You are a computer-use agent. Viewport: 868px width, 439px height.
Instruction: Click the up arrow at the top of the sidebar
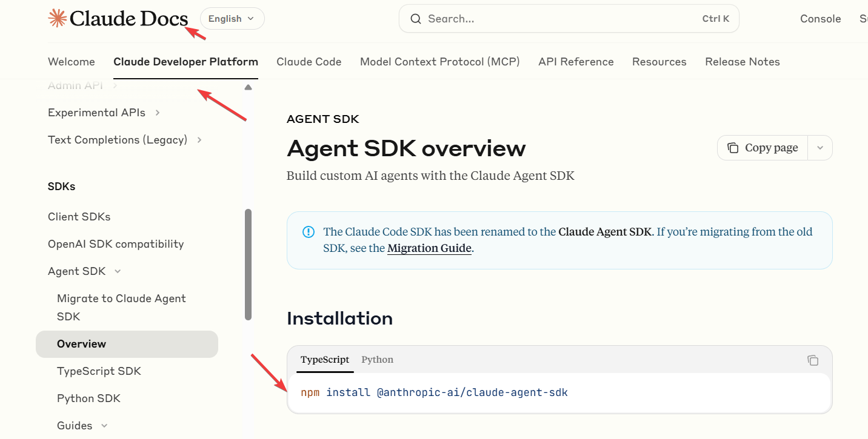248,87
